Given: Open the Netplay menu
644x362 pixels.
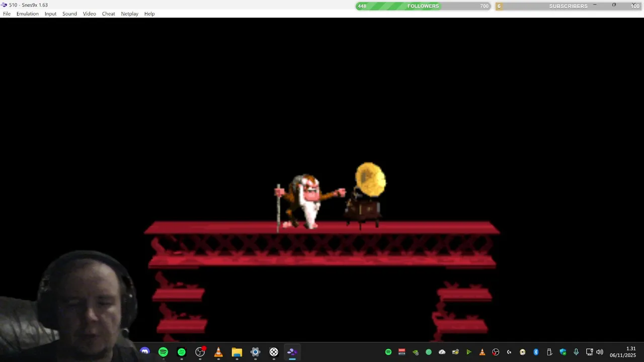Looking at the screenshot, I should click(129, 14).
